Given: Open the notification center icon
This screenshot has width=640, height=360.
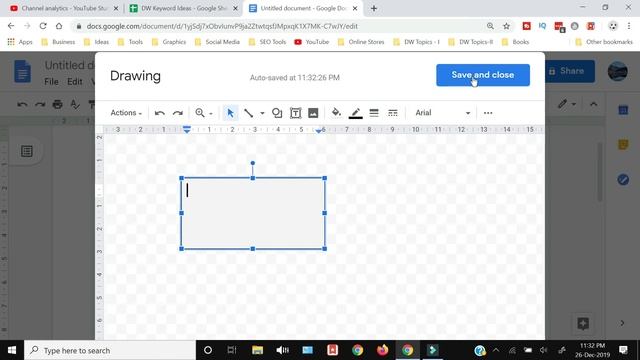Looking at the screenshot, I should (623, 350).
